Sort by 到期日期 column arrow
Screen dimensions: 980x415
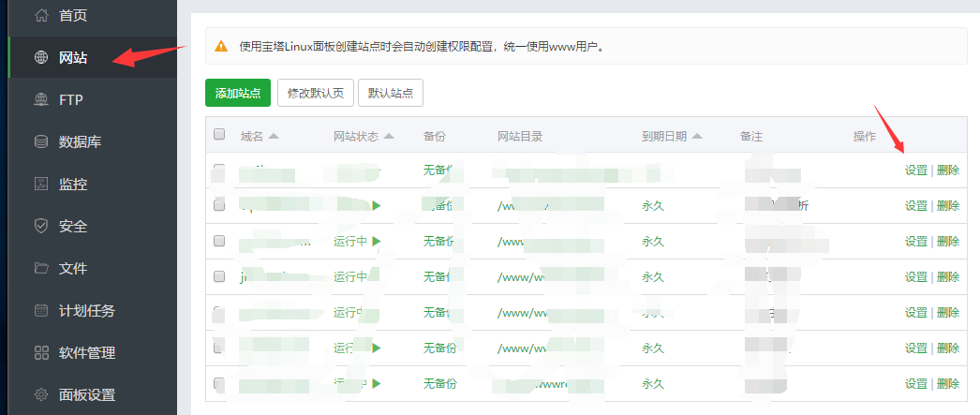(x=697, y=136)
